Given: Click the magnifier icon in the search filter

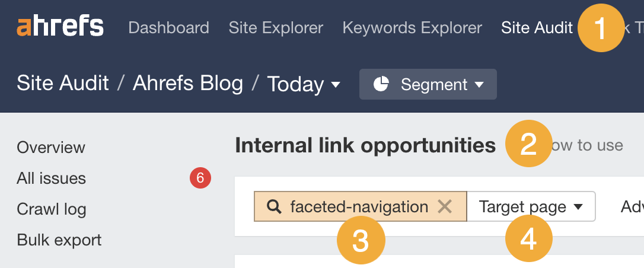Looking at the screenshot, I should point(273,206).
